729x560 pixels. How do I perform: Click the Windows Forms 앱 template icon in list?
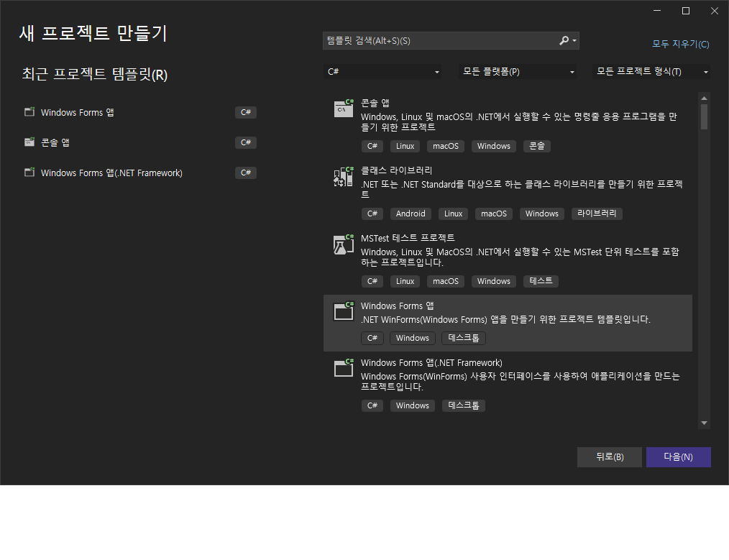pyautogui.click(x=344, y=312)
